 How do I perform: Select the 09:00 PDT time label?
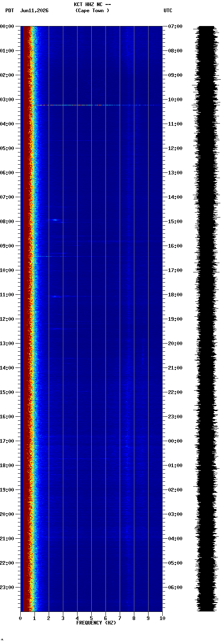coord(7,246)
